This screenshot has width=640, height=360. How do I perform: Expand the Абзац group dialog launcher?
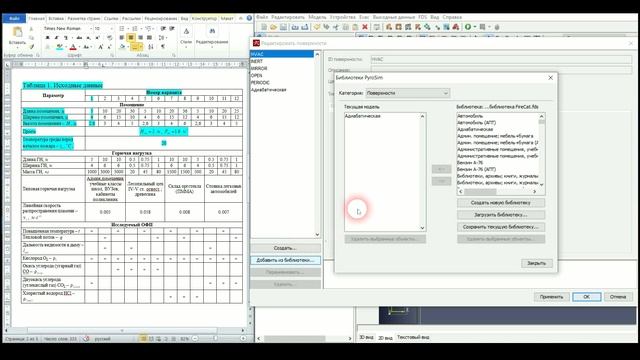click(174, 55)
